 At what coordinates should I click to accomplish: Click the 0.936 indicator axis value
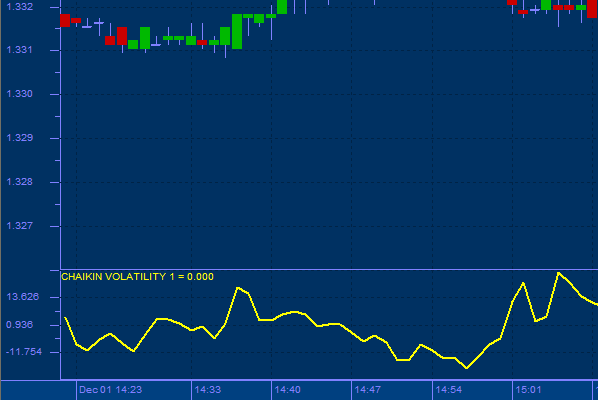[19, 325]
